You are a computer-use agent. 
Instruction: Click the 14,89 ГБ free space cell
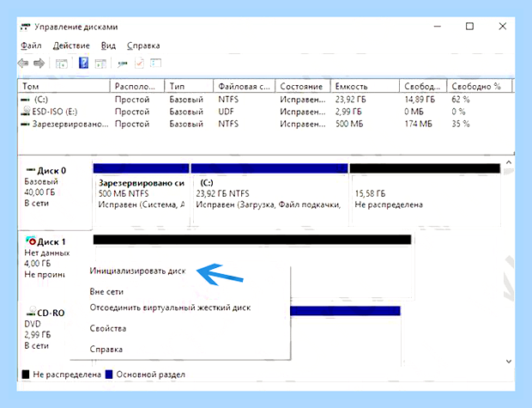(x=420, y=100)
